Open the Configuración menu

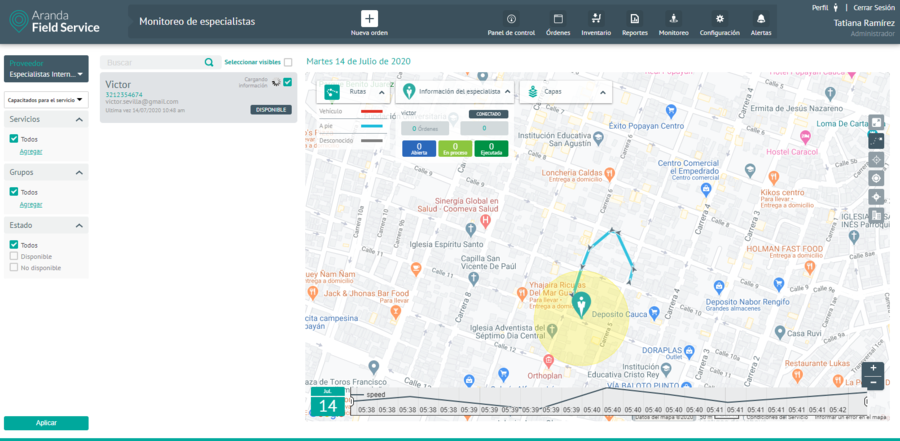(x=719, y=24)
